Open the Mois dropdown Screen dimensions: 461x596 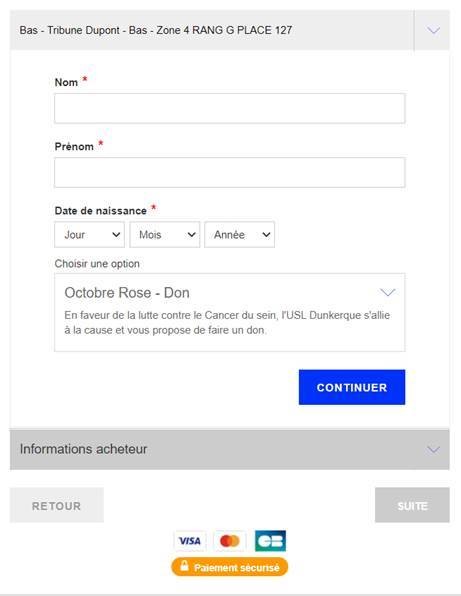coord(165,235)
